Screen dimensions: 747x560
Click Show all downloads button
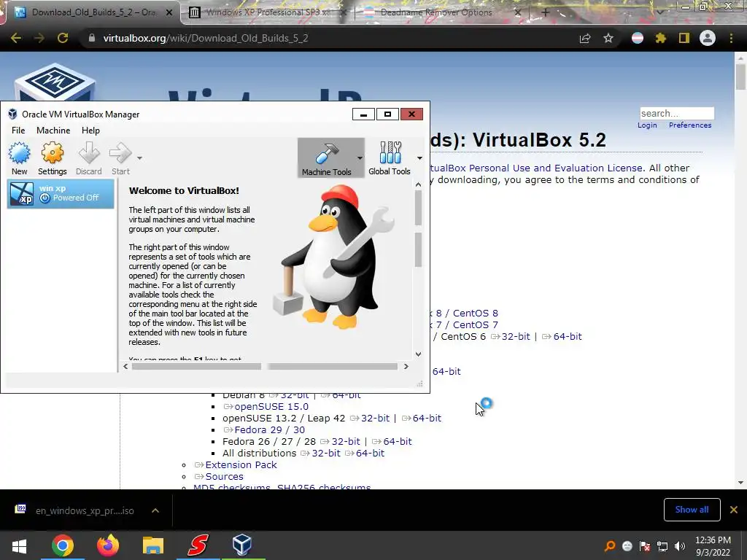(x=692, y=510)
